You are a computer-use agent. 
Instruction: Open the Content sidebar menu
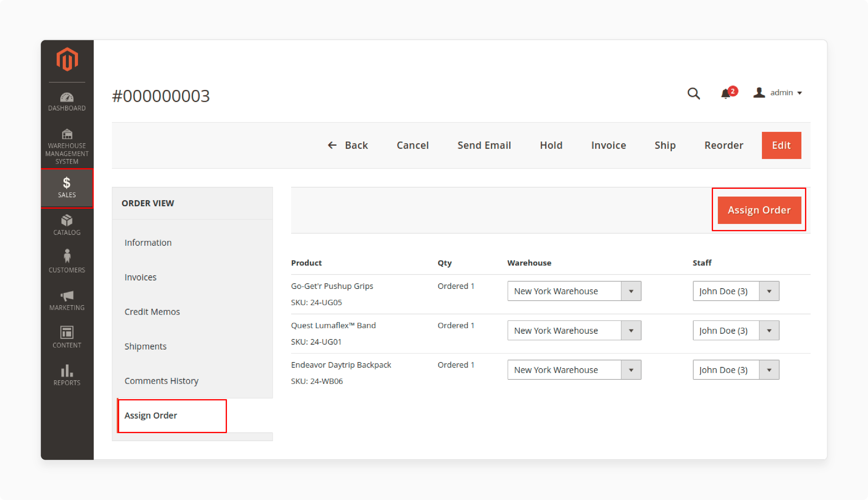click(67, 337)
